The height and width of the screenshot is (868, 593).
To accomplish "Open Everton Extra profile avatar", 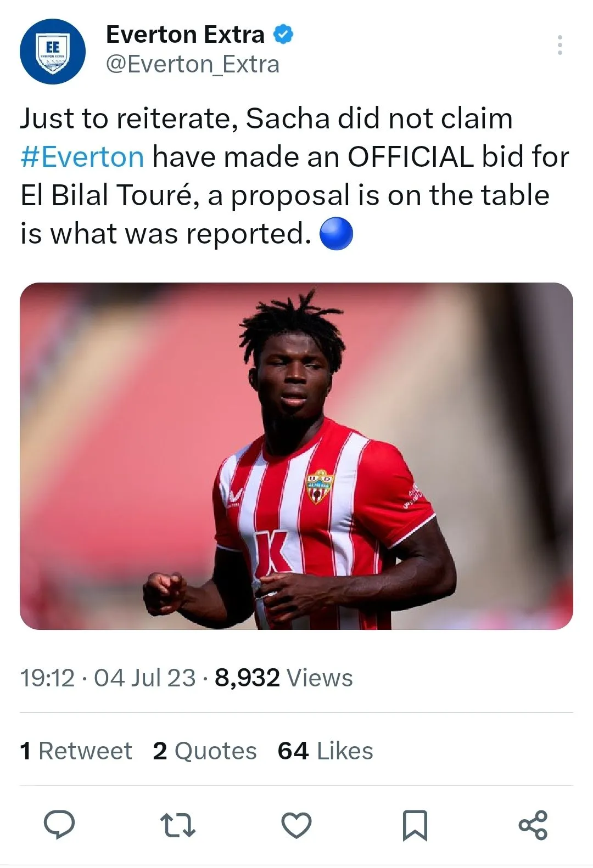I will point(53,51).
